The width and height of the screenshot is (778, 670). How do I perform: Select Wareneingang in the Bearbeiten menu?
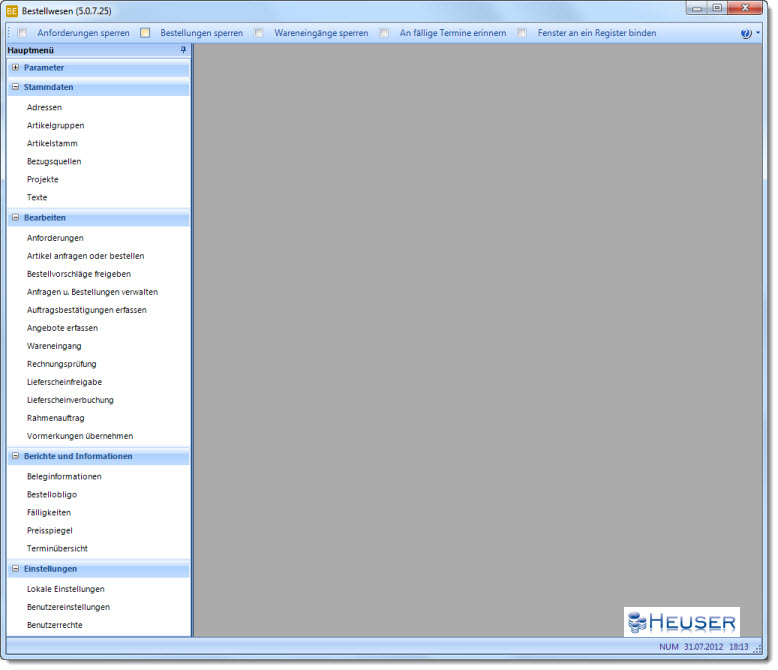(x=54, y=346)
